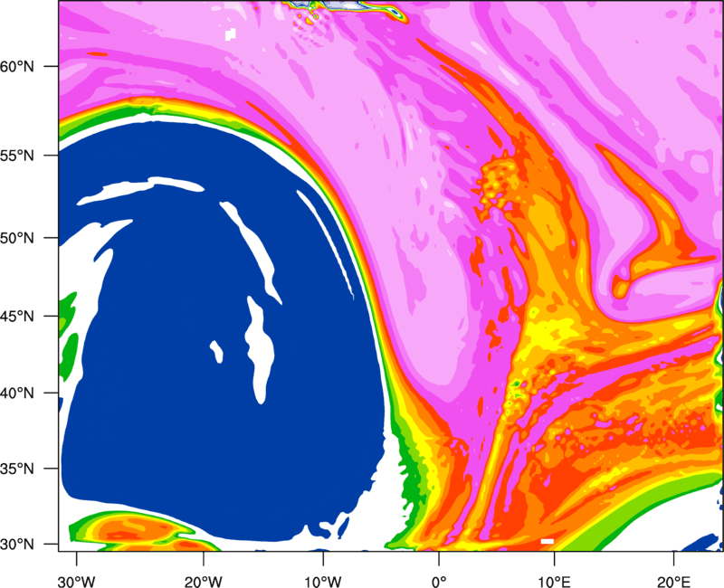Click the 35°N latitude label
Viewport: 724px width, 588px height.
pos(17,469)
